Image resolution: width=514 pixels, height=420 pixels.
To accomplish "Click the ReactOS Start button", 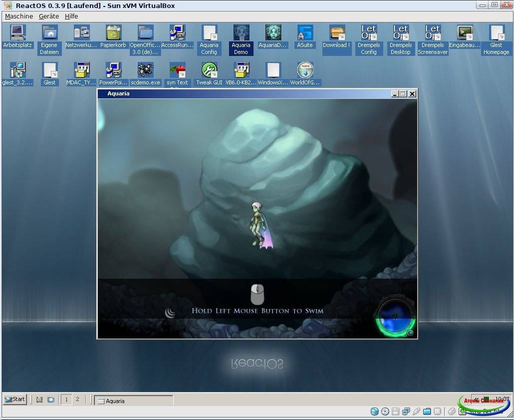I will click(x=15, y=399).
